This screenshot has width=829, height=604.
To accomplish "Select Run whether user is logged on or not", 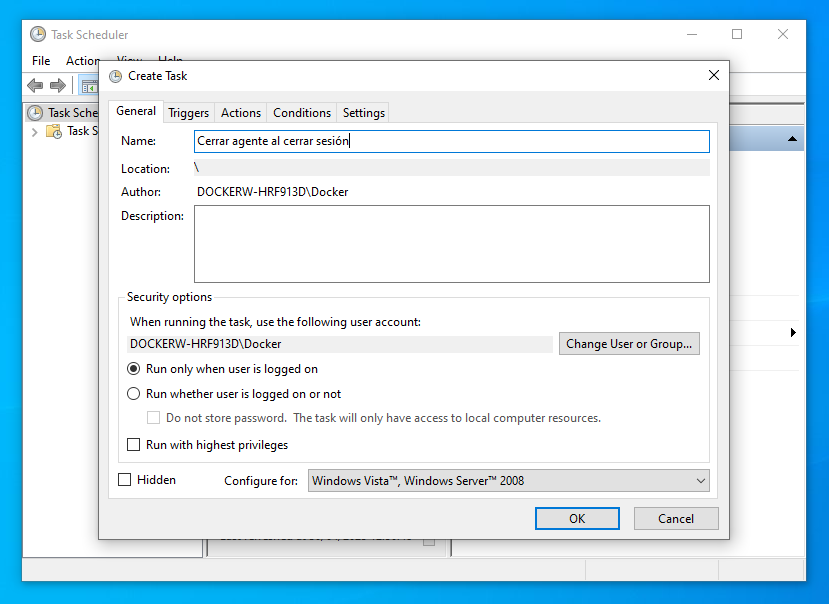I will pyautogui.click(x=134, y=394).
